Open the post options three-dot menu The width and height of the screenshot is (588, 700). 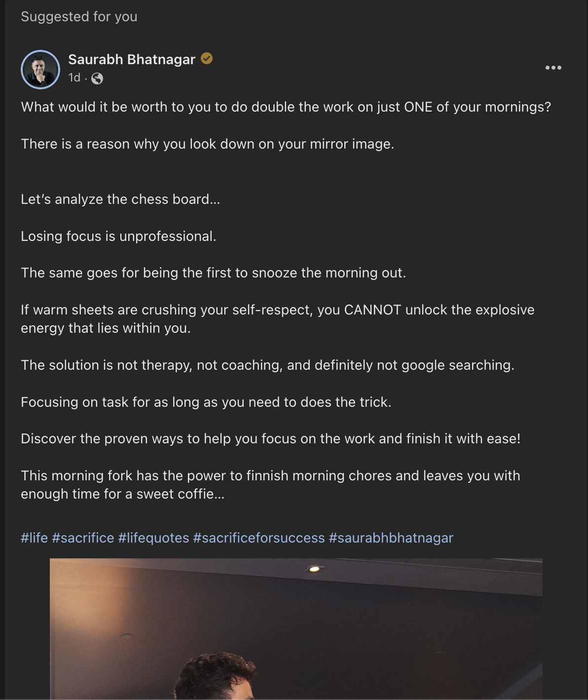(553, 68)
